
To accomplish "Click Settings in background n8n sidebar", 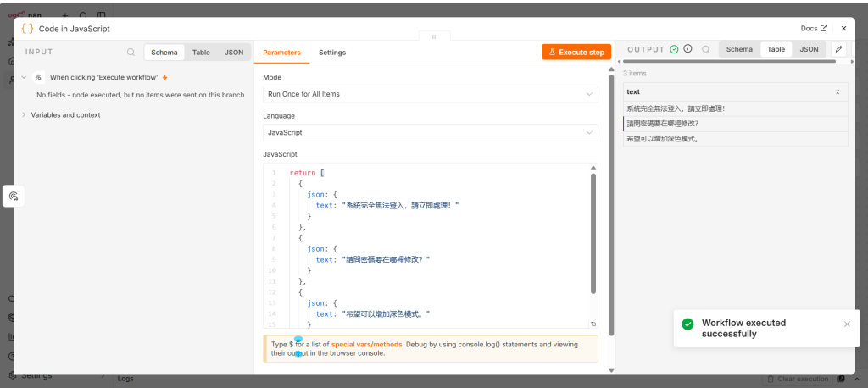I will click(36, 376).
